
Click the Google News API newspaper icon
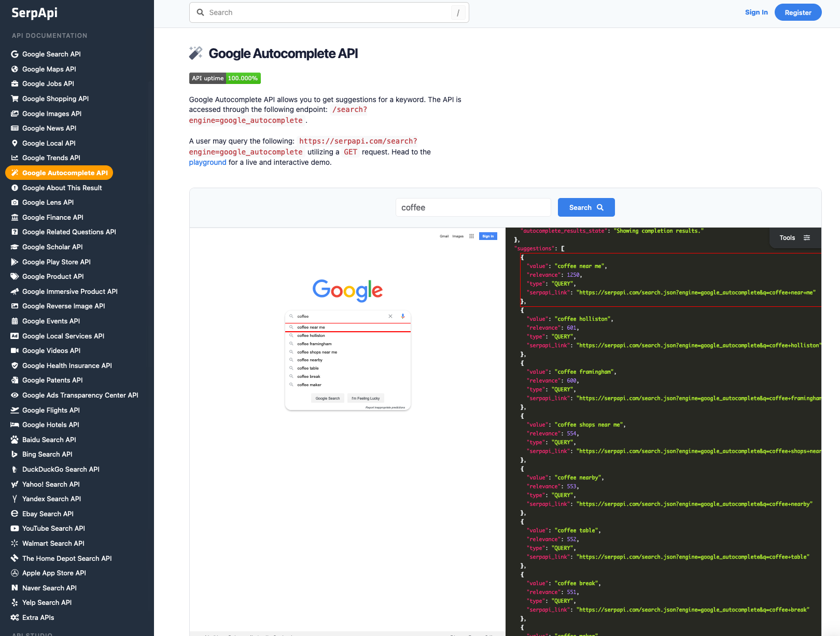pyautogui.click(x=15, y=128)
